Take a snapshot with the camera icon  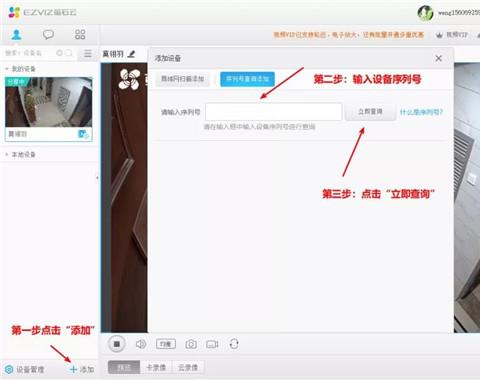(191, 344)
